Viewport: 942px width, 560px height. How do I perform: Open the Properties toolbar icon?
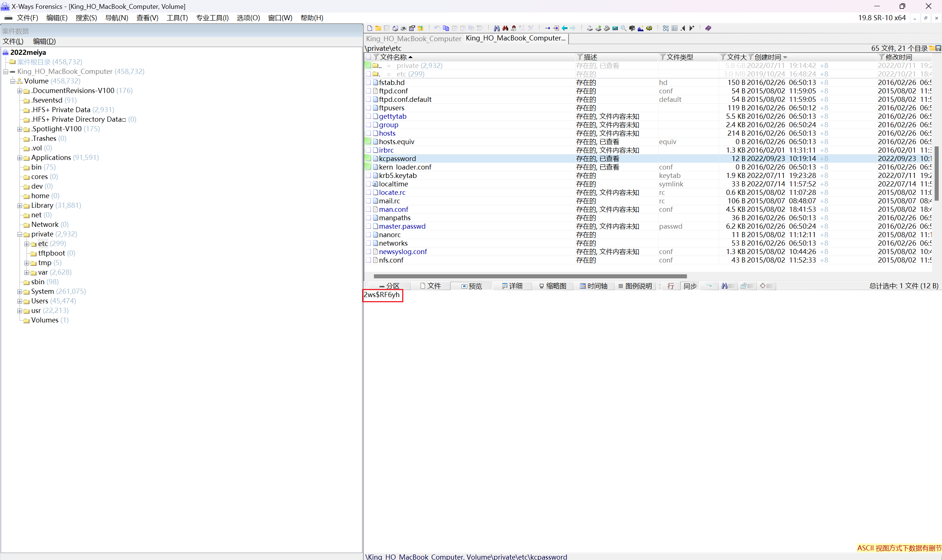[x=412, y=28]
